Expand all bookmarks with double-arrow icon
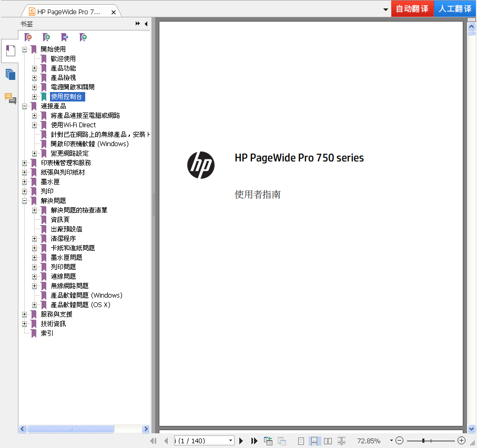The width and height of the screenshot is (477, 448). [x=138, y=24]
